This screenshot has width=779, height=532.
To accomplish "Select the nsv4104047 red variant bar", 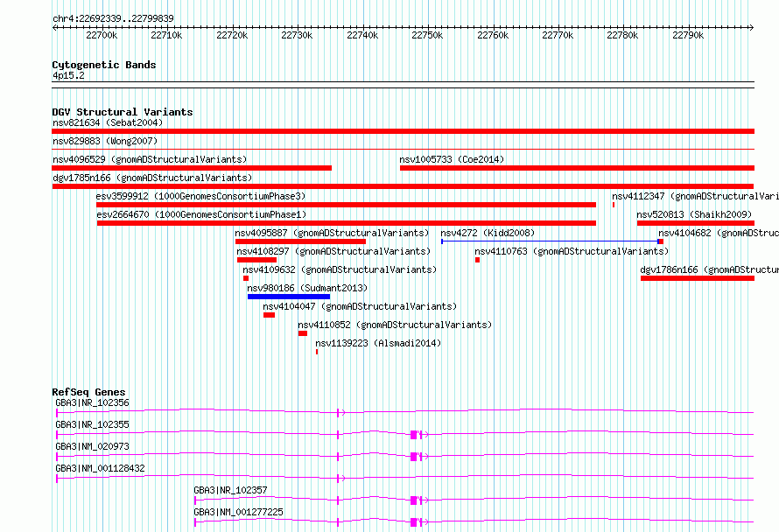I will (270, 315).
